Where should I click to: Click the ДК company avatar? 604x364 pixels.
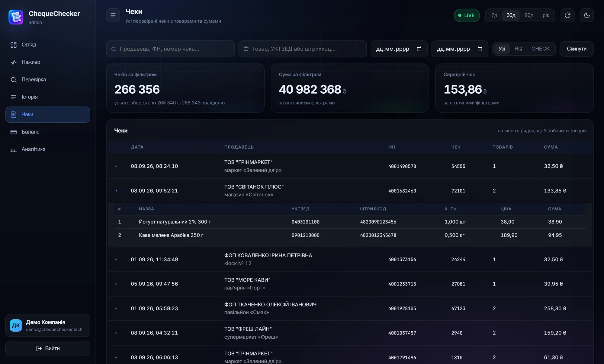point(16,325)
